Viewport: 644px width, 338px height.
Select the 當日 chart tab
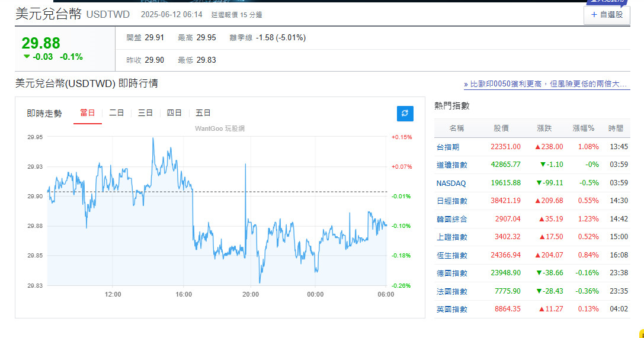88,113
